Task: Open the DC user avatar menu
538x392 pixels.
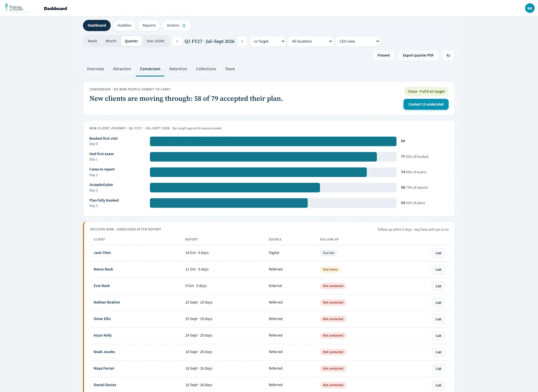Action: click(530, 8)
